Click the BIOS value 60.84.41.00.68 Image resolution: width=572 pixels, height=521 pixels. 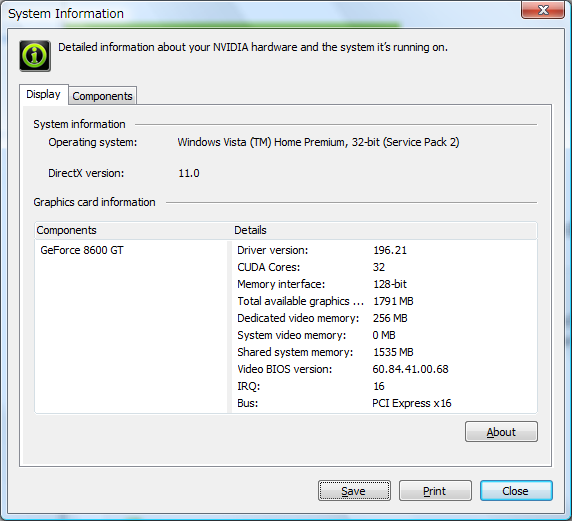(410, 369)
